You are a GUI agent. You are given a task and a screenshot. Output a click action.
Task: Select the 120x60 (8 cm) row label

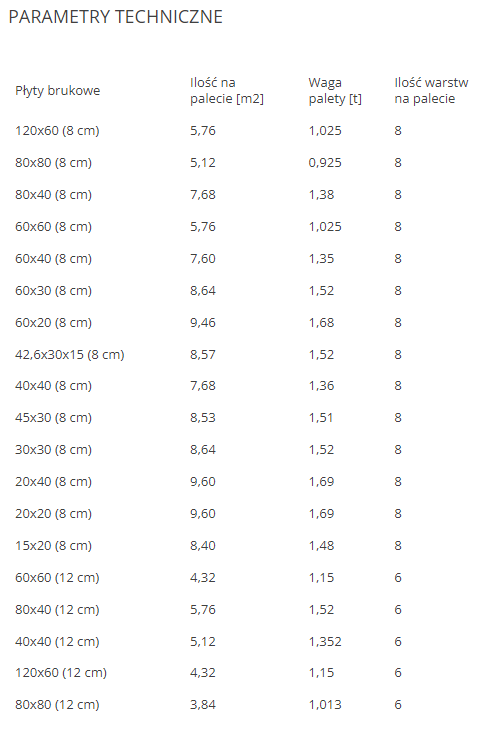coord(57,130)
